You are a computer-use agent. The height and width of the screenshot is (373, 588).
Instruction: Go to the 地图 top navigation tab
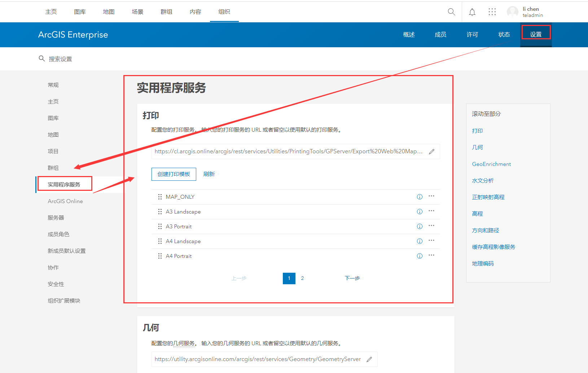(x=109, y=12)
